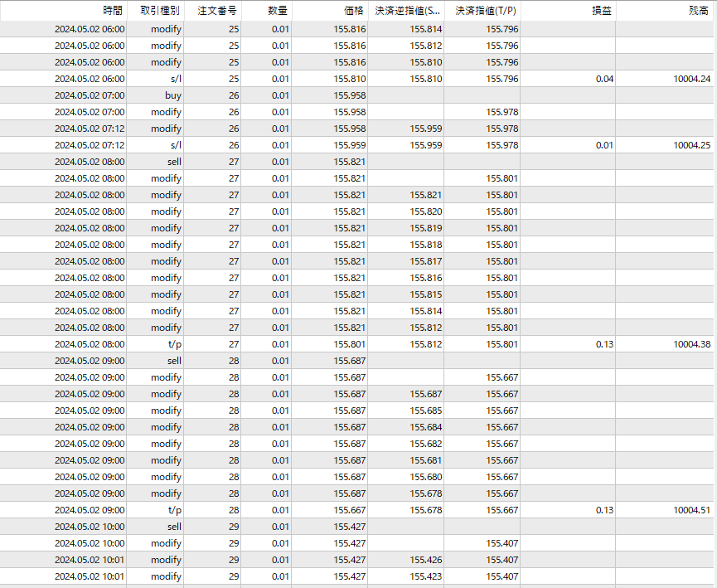Click the profit value 0.04
The height and width of the screenshot is (588, 717).
pos(604,79)
